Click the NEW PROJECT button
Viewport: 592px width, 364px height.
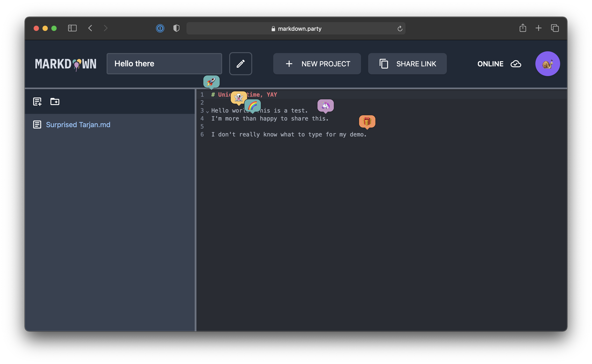(x=317, y=63)
